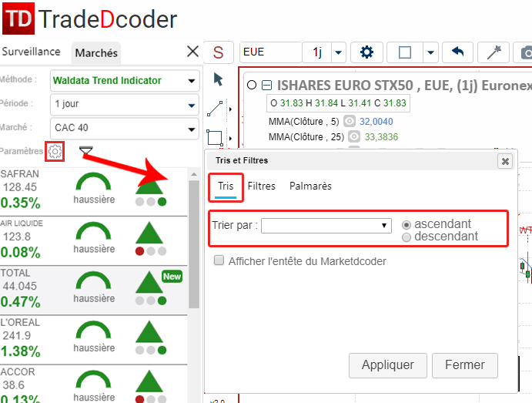532x403 pixels.
Task: Select the SAFRAN row name
Action: coord(20,174)
